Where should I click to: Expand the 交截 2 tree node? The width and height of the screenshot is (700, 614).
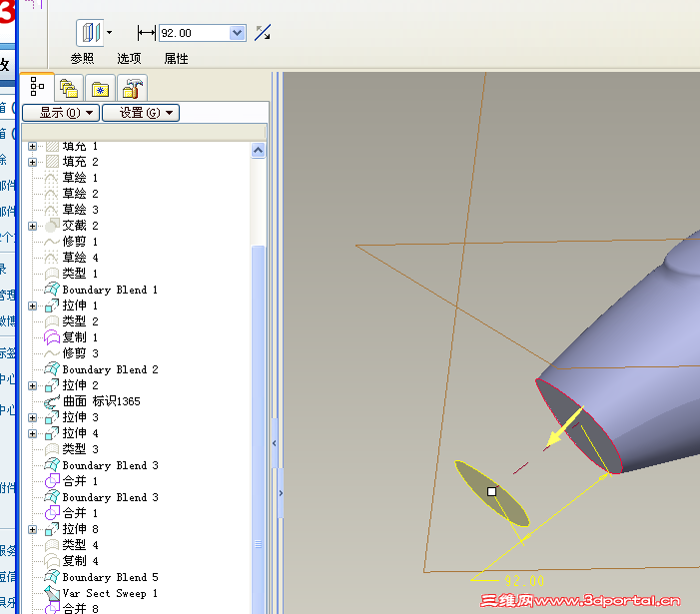point(32,226)
